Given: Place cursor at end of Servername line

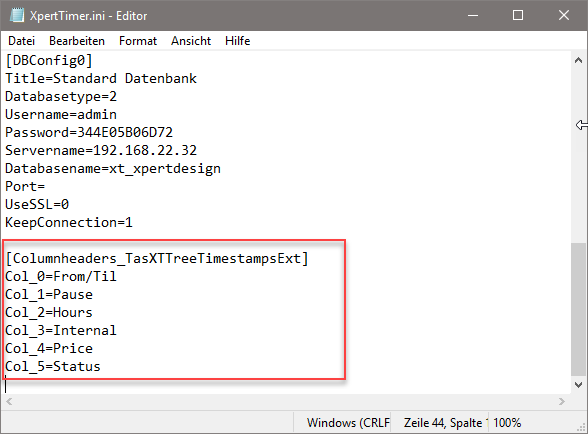Looking at the screenshot, I should point(198,150).
